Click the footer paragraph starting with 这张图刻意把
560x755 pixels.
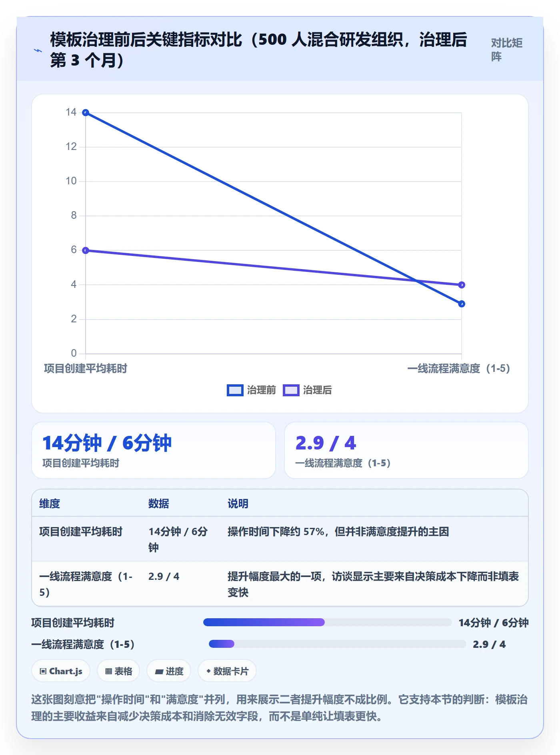[280, 708]
